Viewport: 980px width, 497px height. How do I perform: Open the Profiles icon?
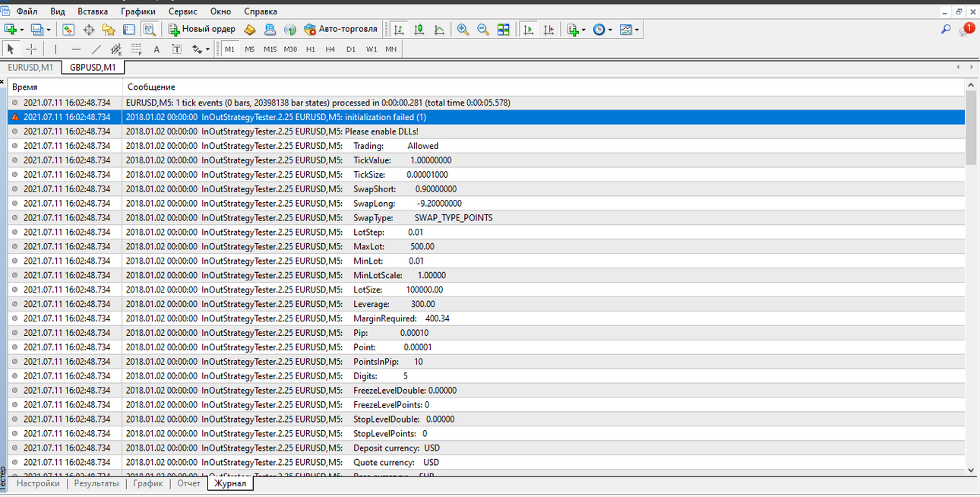pyautogui.click(x=36, y=29)
